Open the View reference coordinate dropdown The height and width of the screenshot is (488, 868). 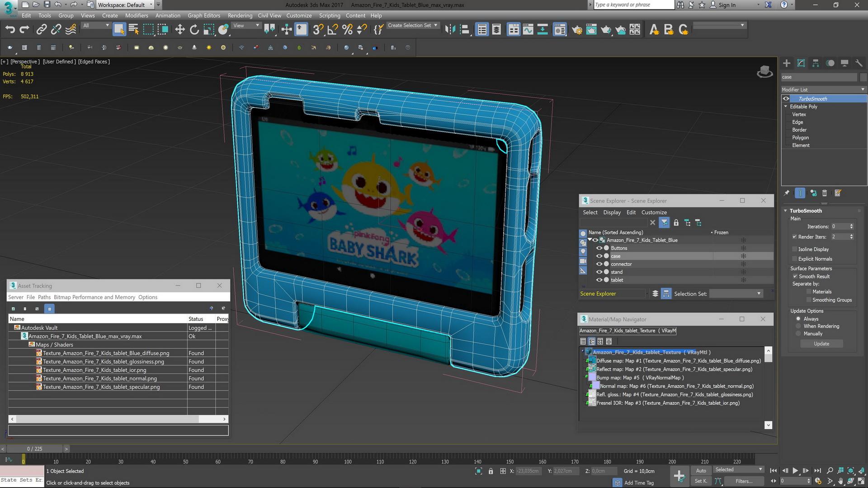point(246,25)
